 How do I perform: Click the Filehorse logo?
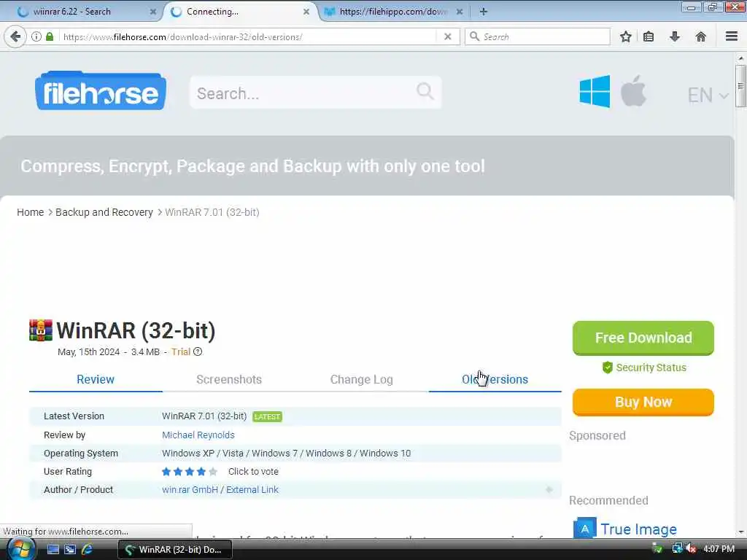coord(101,90)
